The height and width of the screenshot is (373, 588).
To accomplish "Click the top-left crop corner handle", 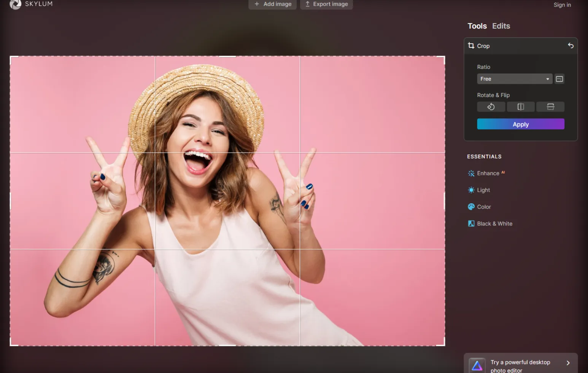I will pos(14,60).
